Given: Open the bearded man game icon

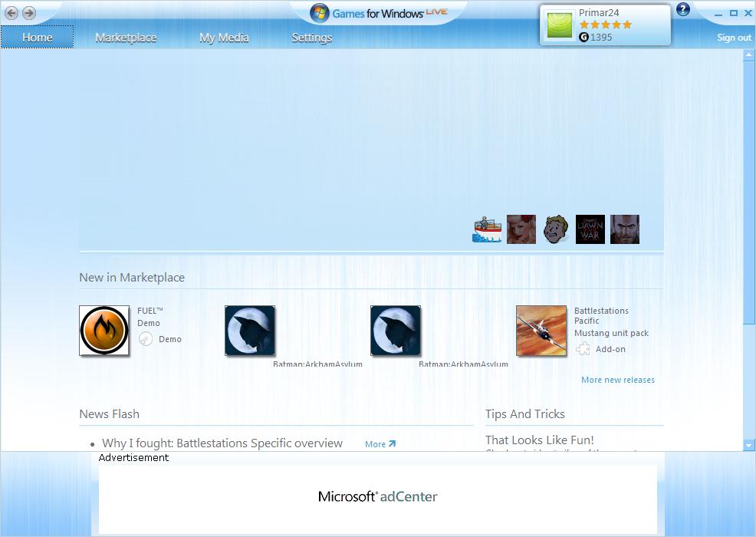Looking at the screenshot, I should click(x=625, y=229).
